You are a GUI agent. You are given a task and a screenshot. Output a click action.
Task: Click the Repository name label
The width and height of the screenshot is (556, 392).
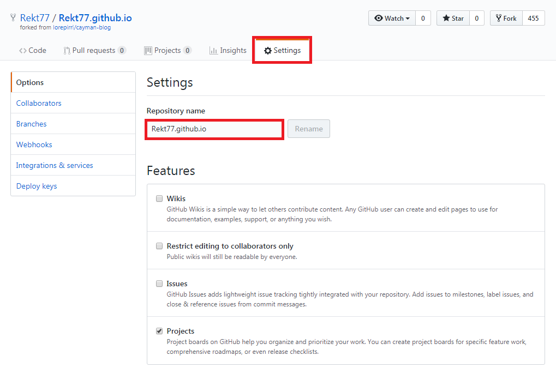[176, 111]
